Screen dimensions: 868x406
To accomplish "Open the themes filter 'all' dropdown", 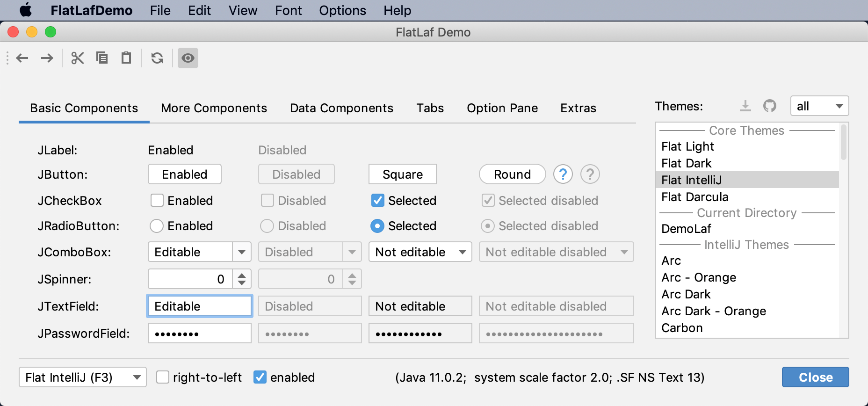I will tap(819, 106).
